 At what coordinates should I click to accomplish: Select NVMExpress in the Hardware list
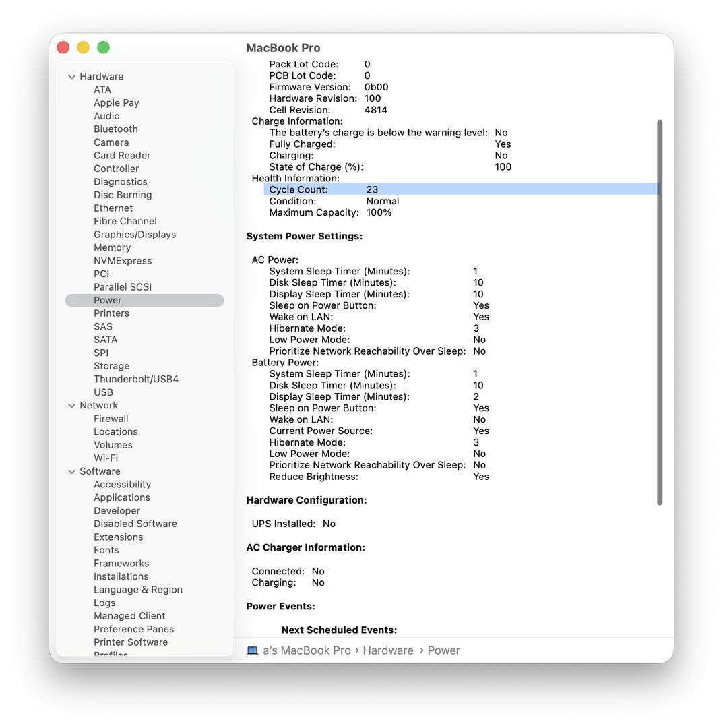coord(122,261)
